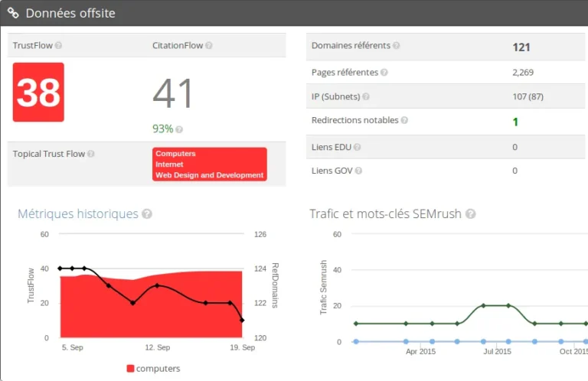This screenshot has width=588, height=381.
Task: Click the Computers topical category label
Action: (175, 154)
